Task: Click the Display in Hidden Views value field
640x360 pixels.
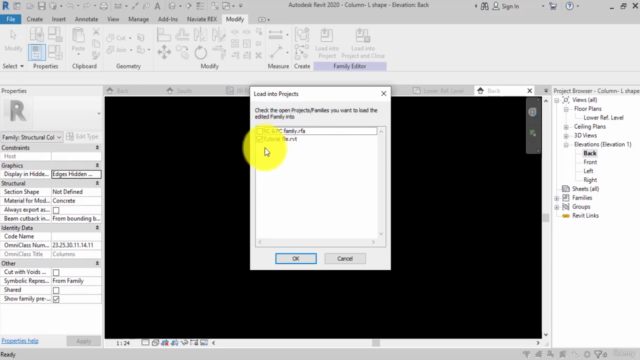Action: click(x=76, y=174)
